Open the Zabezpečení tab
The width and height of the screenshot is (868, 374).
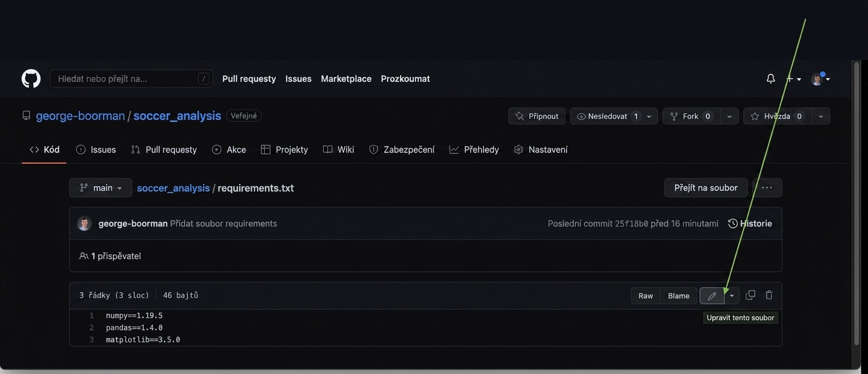click(402, 149)
